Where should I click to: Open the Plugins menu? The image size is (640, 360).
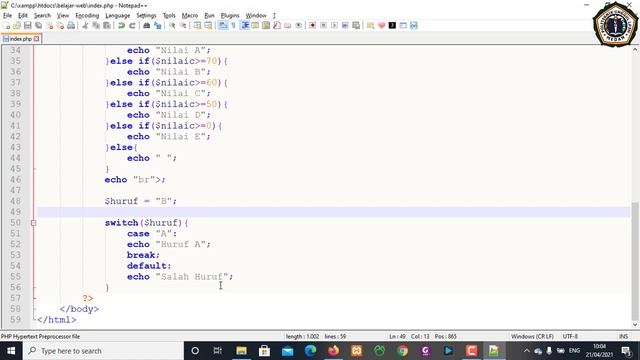230,16
